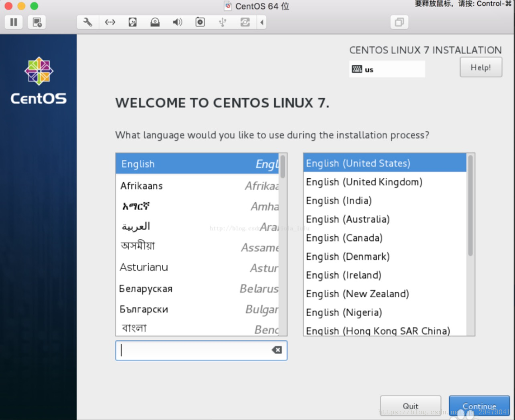Click the Quit button
515x420 pixels.
tap(410, 406)
